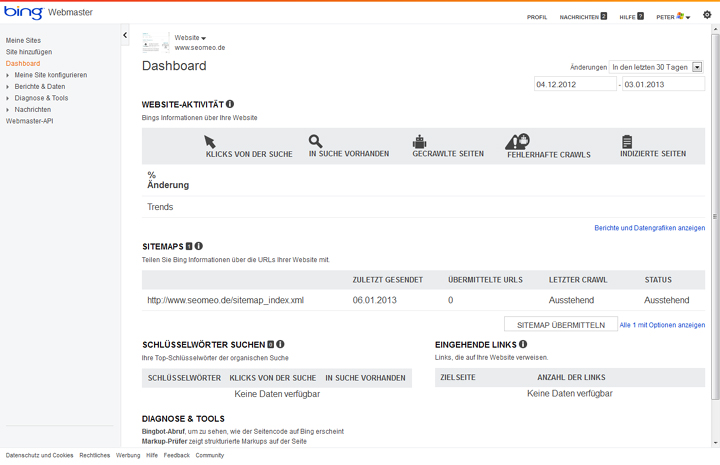Go to Meine Sites
The width and height of the screenshot is (720, 465).
click(23, 40)
